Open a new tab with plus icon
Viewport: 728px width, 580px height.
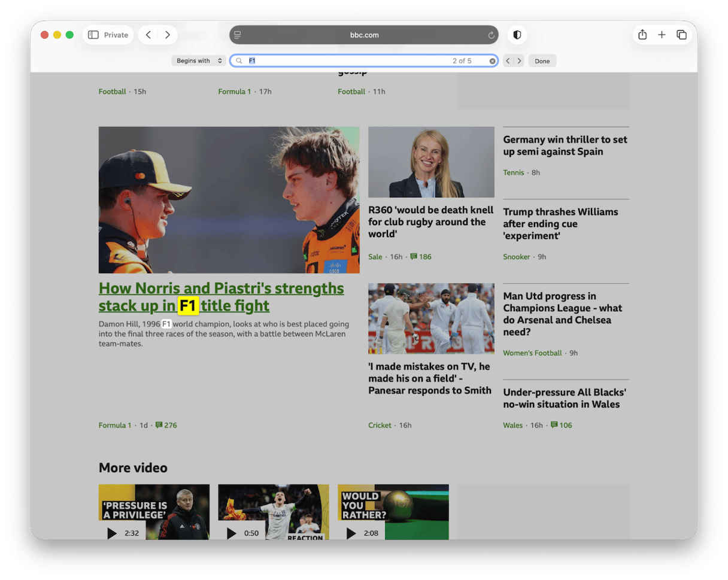pos(662,35)
